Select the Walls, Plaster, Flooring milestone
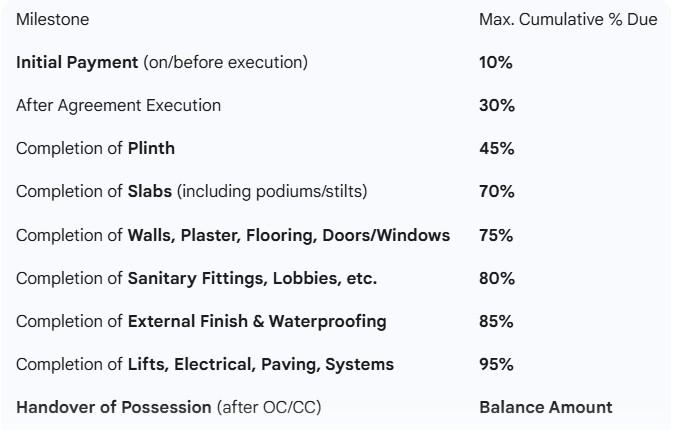The image size is (673, 433). tap(233, 236)
